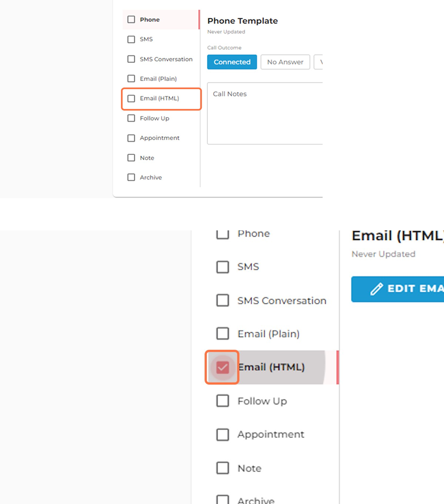Screen dimensions: 444x504
Task: Choose the No Answer call outcome
Action: coord(285,62)
